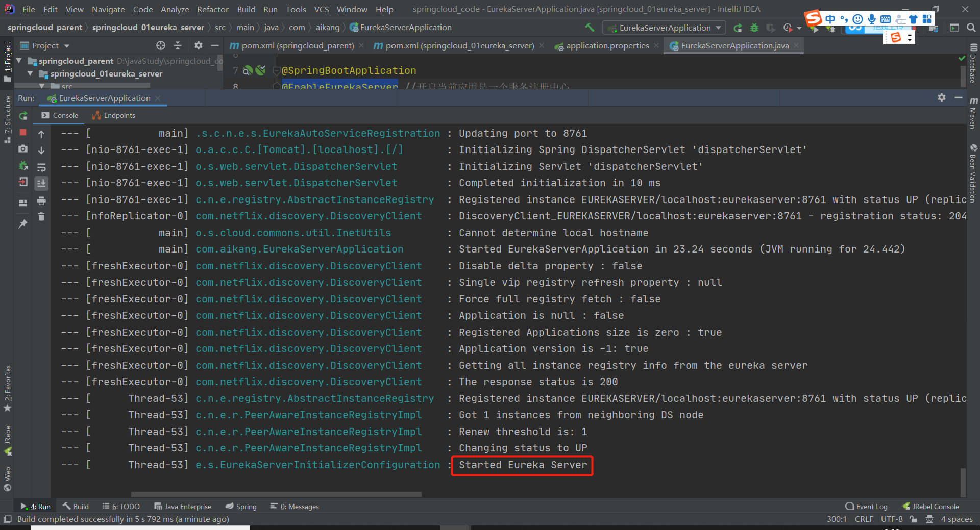980x530 pixels.
Task: Clear all console output with trash icon
Action: pyautogui.click(x=41, y=217)
